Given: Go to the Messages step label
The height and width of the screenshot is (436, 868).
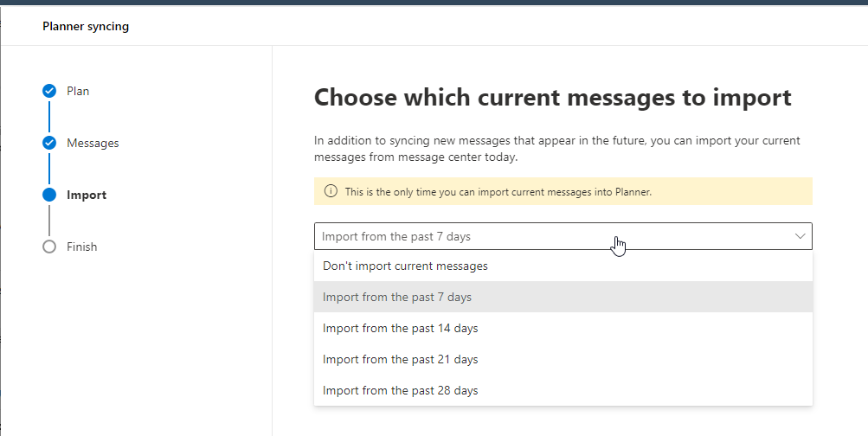Looking at the screenshot, I should [93, 143].
